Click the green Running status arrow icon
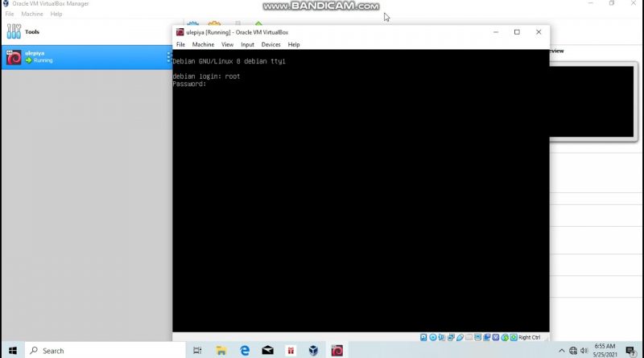The image size is (644, 358). (28, 60)
